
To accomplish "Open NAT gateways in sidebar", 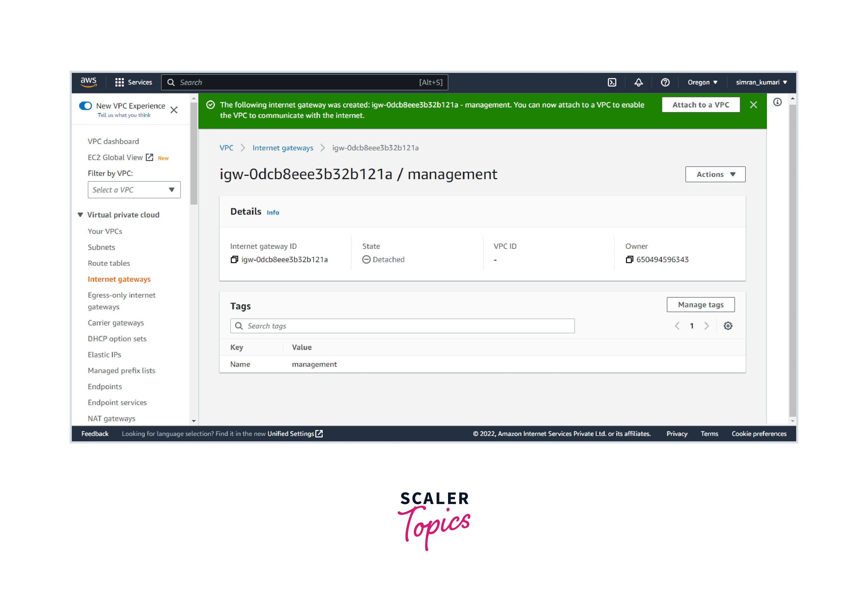I will pos(111,419).
